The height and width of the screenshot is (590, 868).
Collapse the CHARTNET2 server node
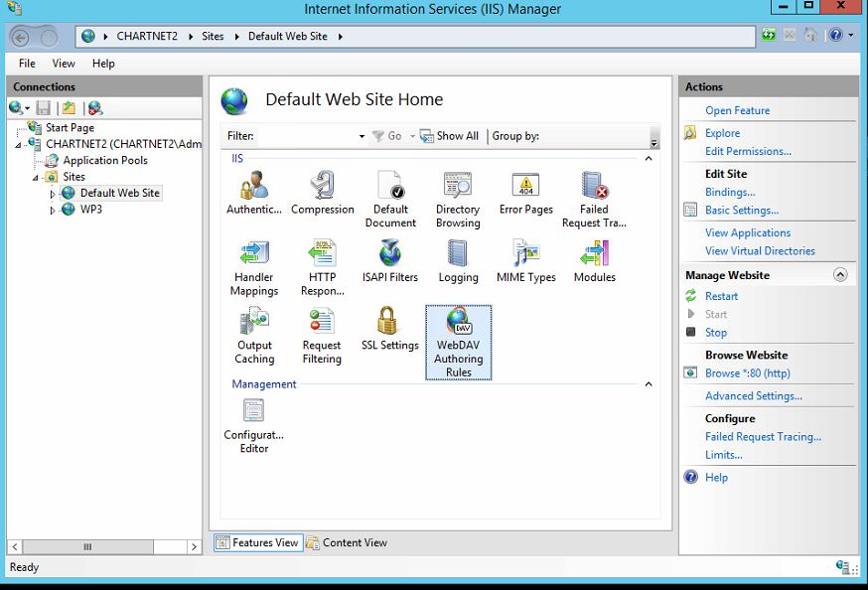(x=18, y=145)
